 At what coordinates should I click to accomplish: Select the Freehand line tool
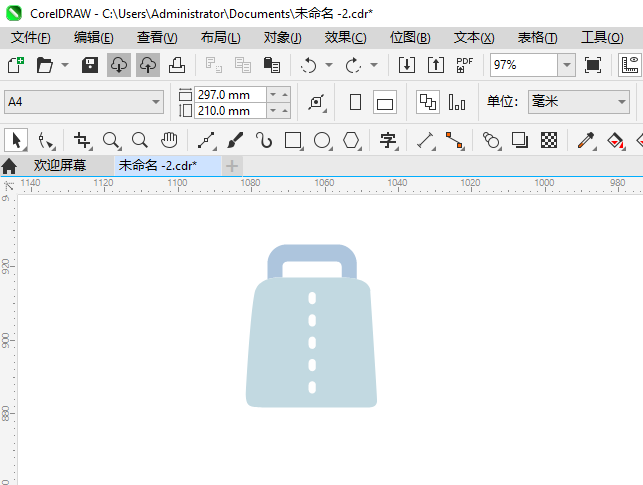pos(207,140)
